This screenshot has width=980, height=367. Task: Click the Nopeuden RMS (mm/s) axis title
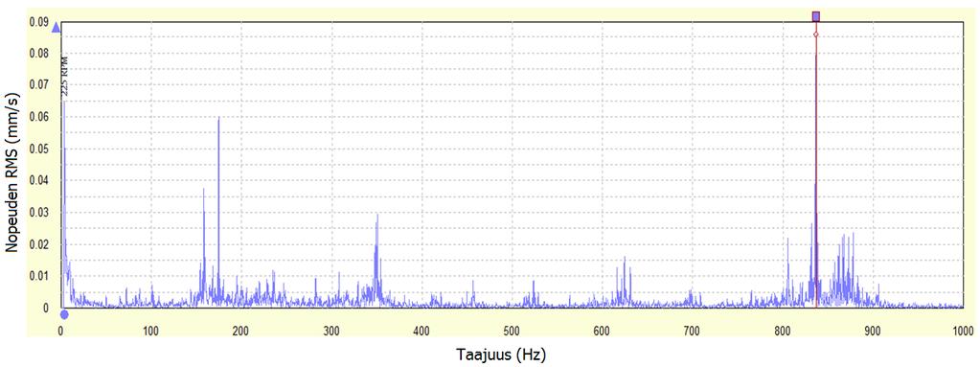point(11,172)
